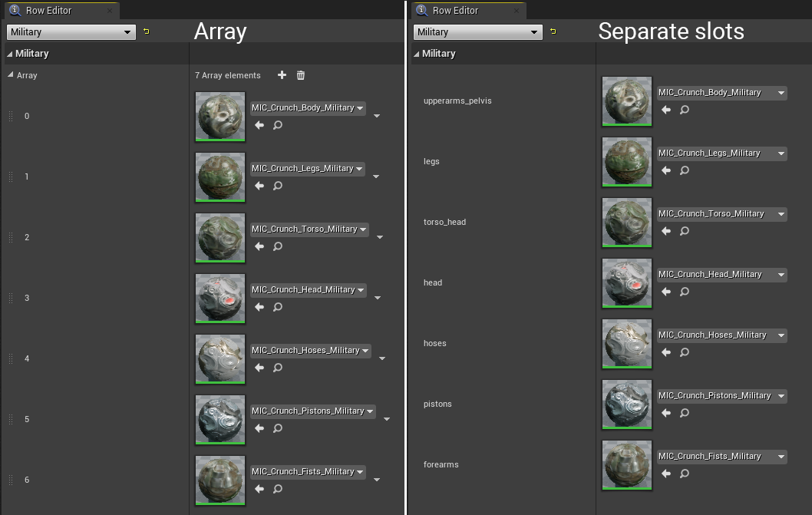Select the '7 Array elements' text
Viewport: 812px width, 515px height.
click(x=227, y=76)
